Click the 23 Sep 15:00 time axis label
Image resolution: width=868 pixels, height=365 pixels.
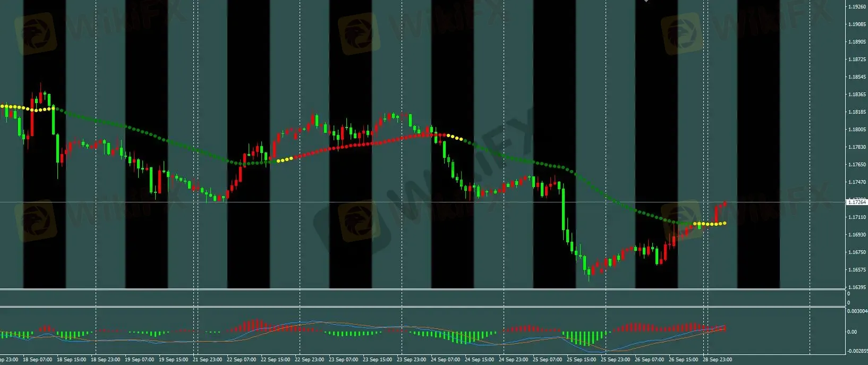[378, 360]
